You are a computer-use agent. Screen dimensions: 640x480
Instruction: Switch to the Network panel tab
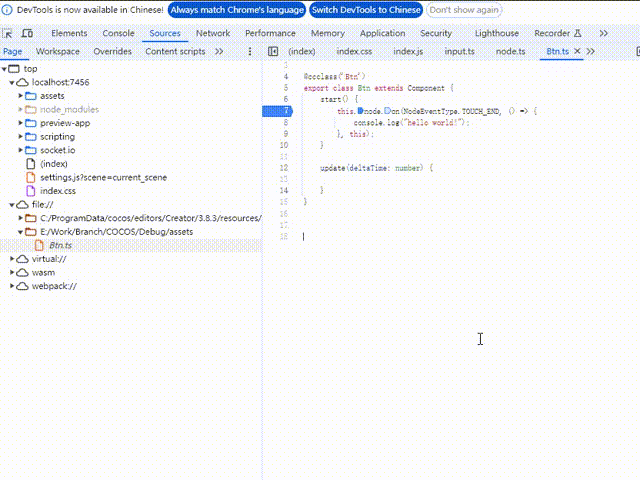coord(213,33)
